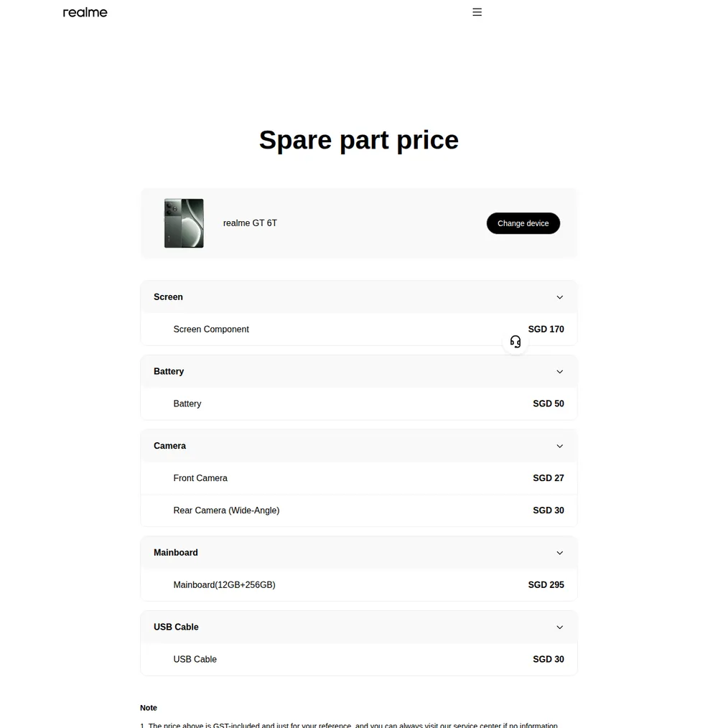Click the Battery SGD 50 price row
This screenshot has width=718, height=728.
tap(359, 404)
